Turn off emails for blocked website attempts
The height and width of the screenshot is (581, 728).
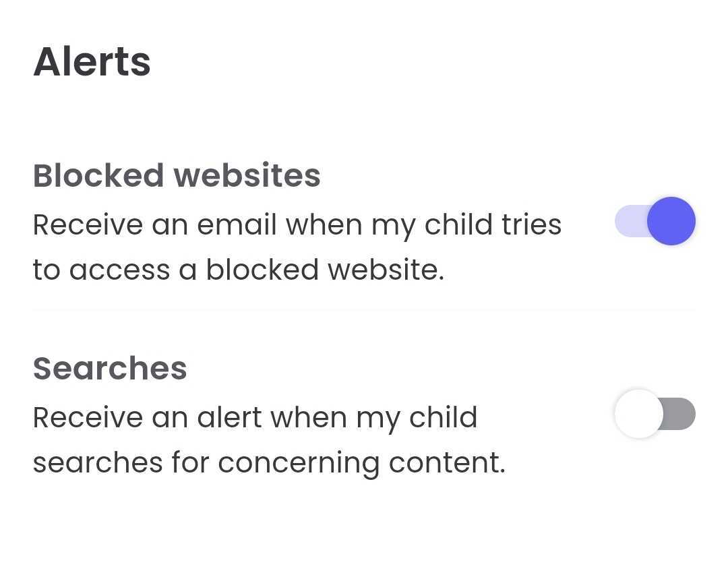pos(655,221)
